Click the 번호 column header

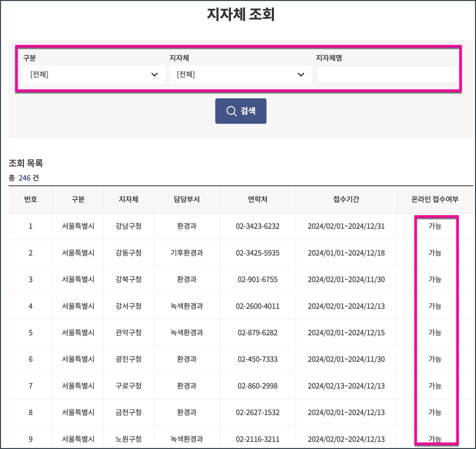(31, 199)
